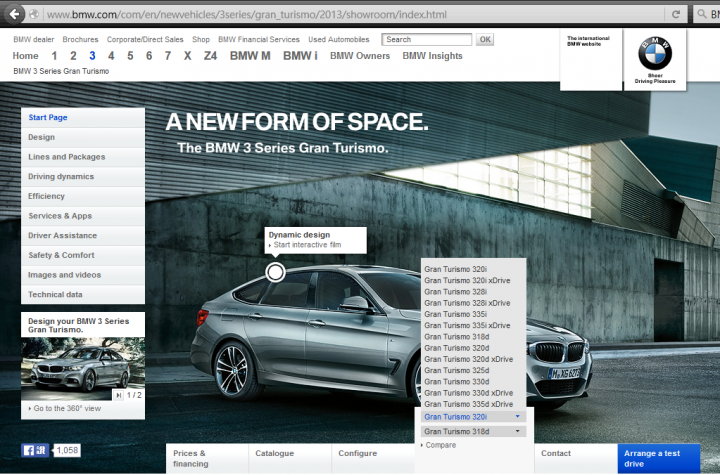This screenshot has width=720, height=475.
Task: Open the BMW dealer link
Action: pos(34,40)
